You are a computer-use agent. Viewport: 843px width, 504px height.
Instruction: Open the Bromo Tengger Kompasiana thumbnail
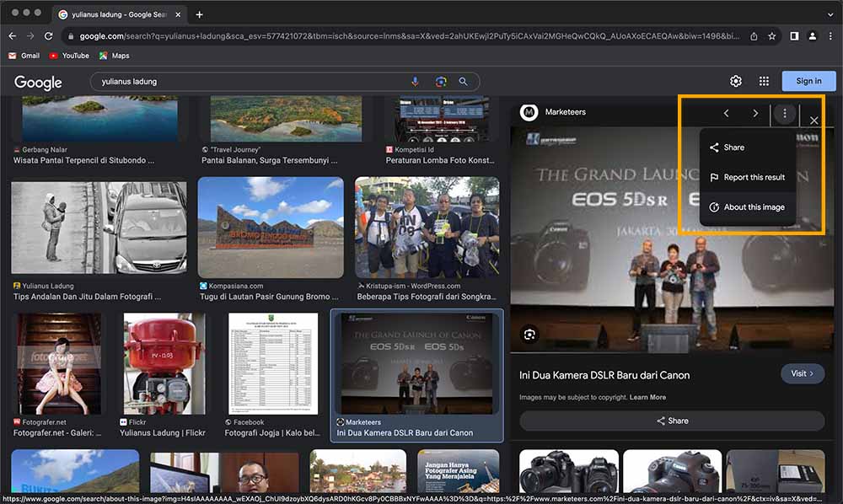point(271,227)
